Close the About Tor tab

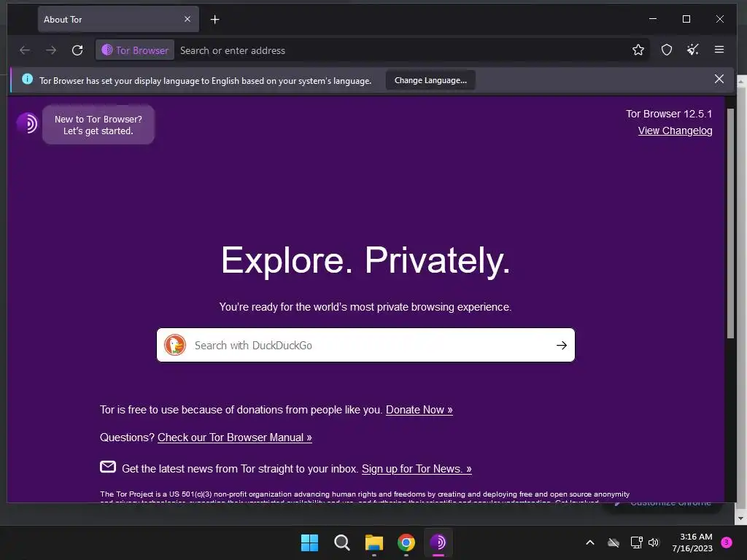pyautogui.click(x=187, y=19)
